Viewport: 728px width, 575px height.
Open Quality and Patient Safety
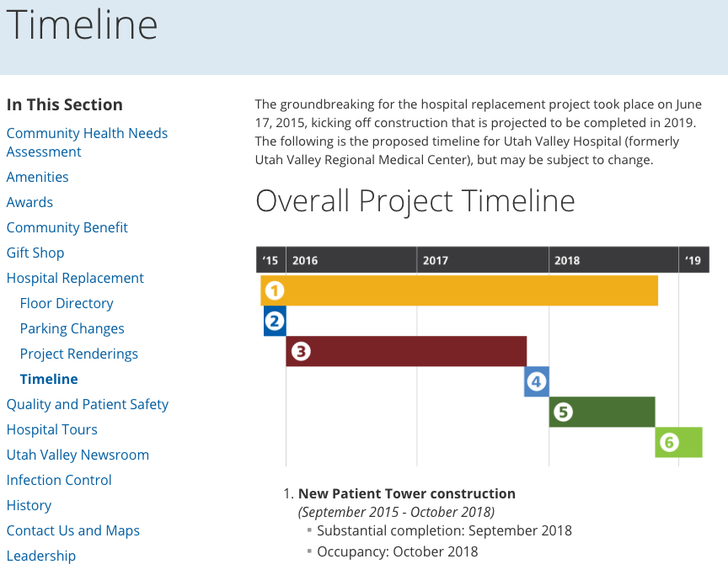[88, 404]
